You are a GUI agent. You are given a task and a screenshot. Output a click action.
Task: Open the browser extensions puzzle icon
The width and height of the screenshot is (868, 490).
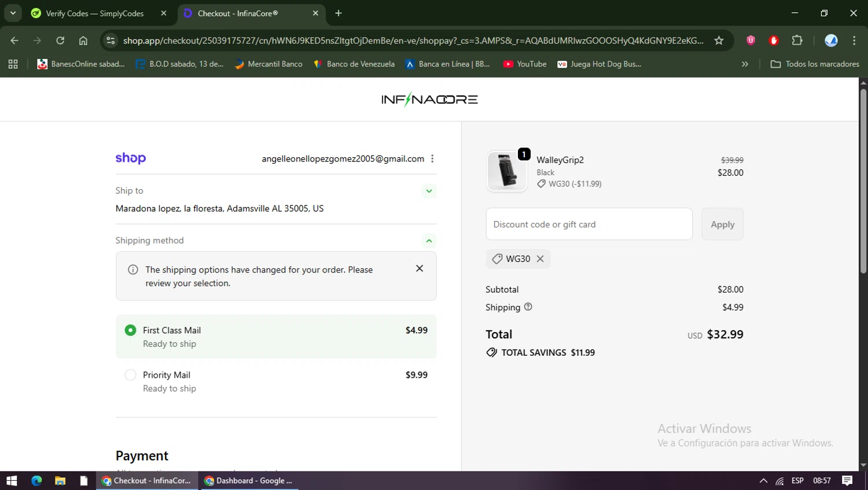(797, 40)
